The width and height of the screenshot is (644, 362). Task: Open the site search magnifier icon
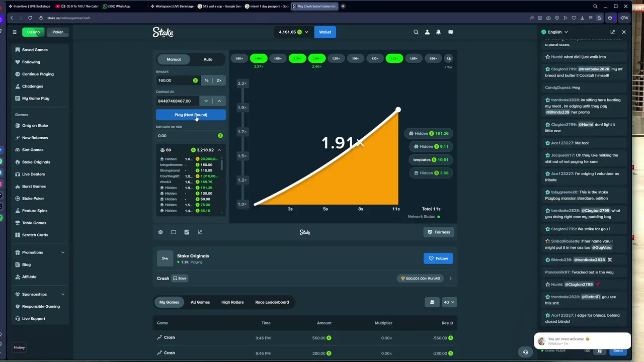point(416,32)
